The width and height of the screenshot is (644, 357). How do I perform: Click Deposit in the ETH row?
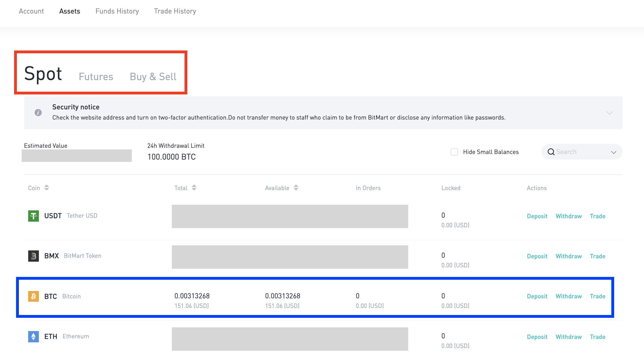(x=537, y=337)
